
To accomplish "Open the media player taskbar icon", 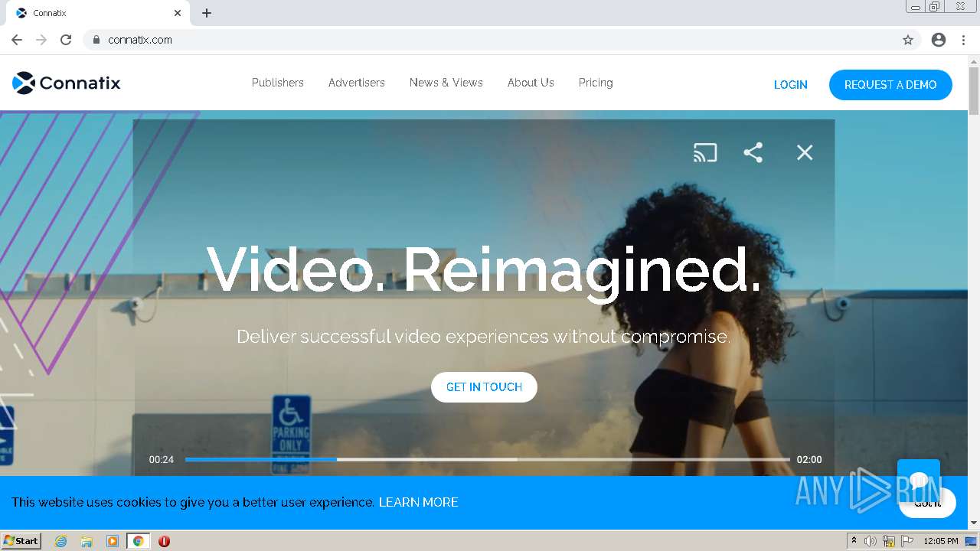I will (x=113, y=541).
